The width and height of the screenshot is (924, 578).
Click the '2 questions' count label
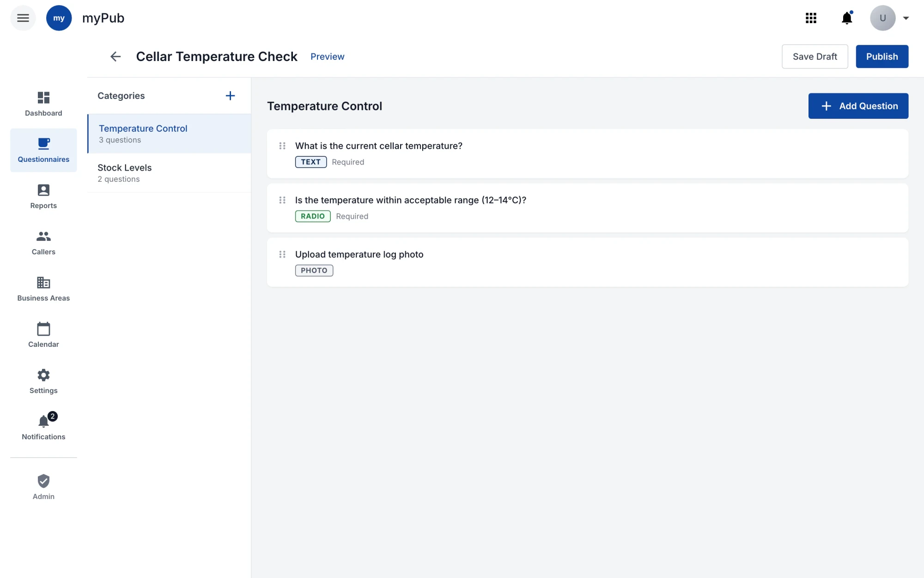pos(119,179)
